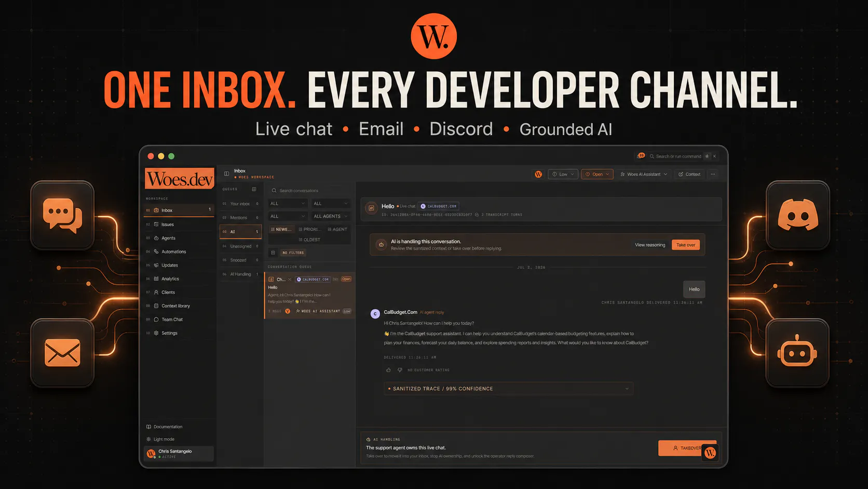Select the AI Handling queue
This screenshot has width=868, height=489.
click(241, 274)
